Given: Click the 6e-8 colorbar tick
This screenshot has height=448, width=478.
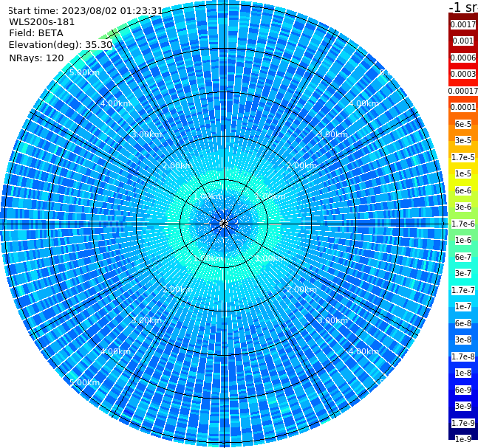Looking at the screenshot, I should [x=463, y=323].
